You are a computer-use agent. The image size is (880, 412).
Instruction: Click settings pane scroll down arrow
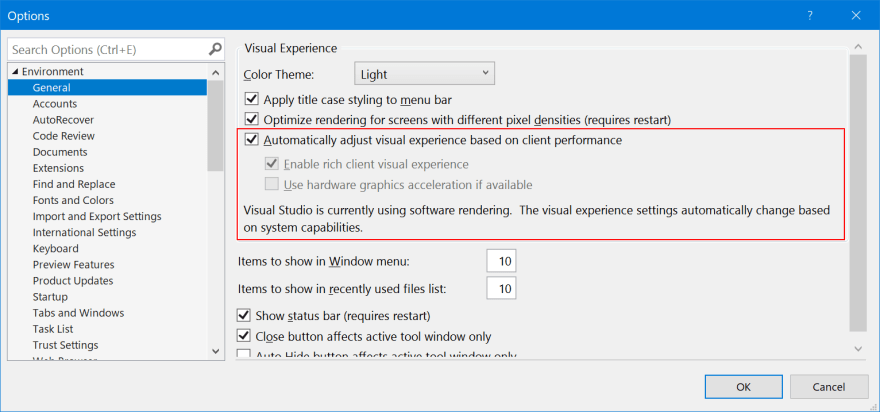pos(858,349)
